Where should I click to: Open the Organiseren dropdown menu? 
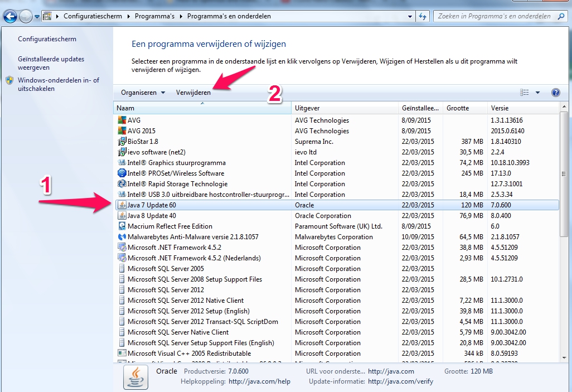[143, 93]
